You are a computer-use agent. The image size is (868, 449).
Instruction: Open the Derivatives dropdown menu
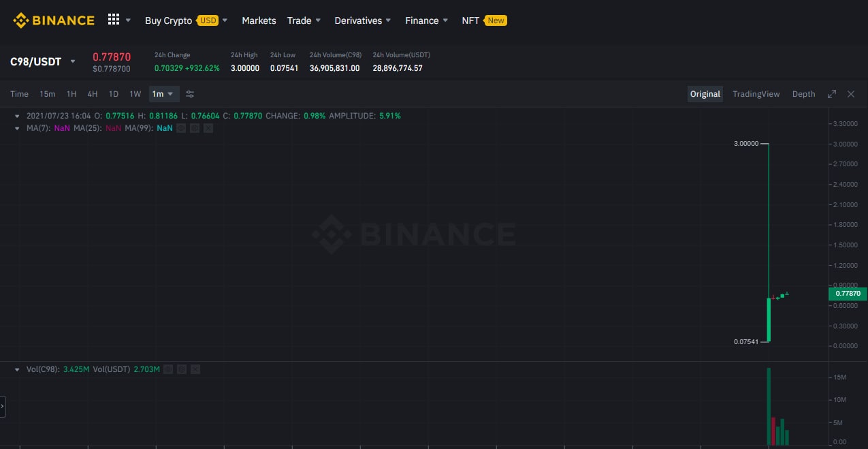tap(363, 20)
